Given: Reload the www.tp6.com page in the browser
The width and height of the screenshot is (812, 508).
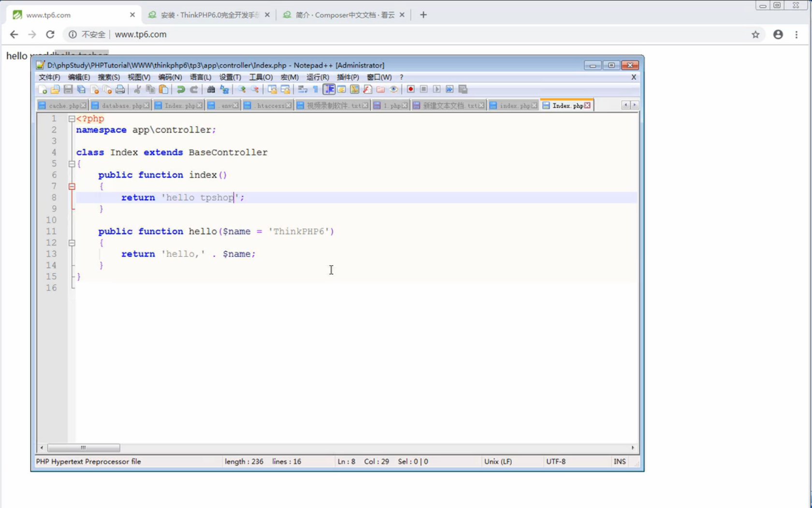Looking at the screenshot, I should [50, 34].
